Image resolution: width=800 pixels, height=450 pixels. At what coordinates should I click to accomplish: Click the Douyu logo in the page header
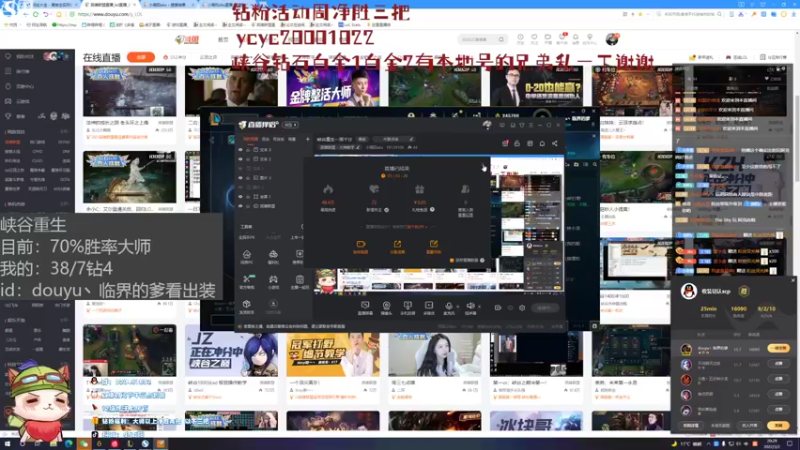(187, 39)
